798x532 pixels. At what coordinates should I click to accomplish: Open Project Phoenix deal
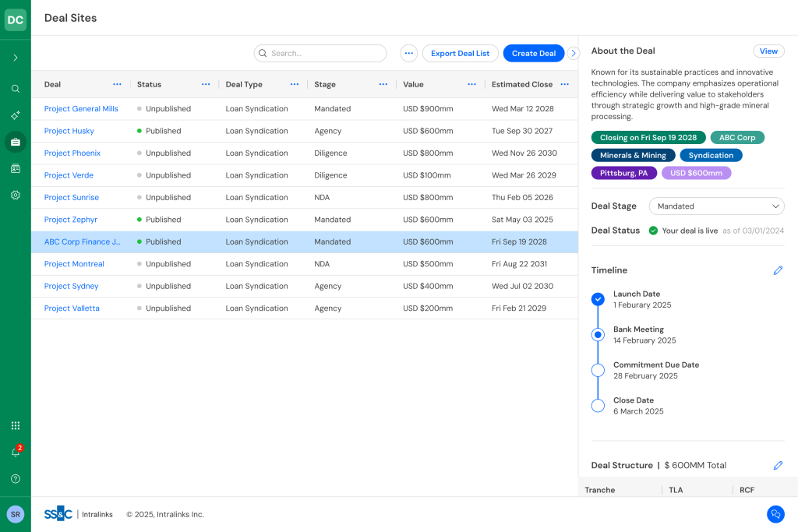[x=72, y=153]
